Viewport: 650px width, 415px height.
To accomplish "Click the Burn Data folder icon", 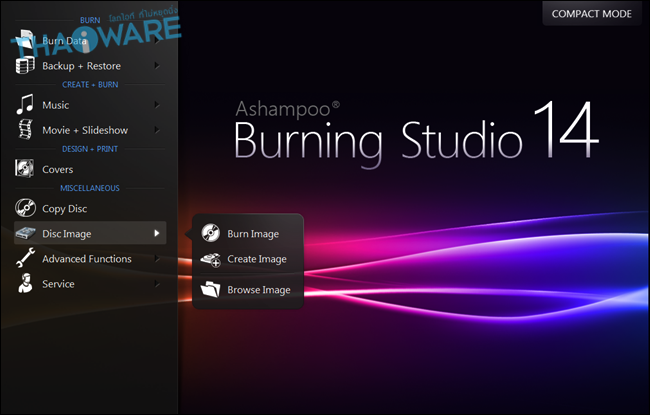I will 24,40.
